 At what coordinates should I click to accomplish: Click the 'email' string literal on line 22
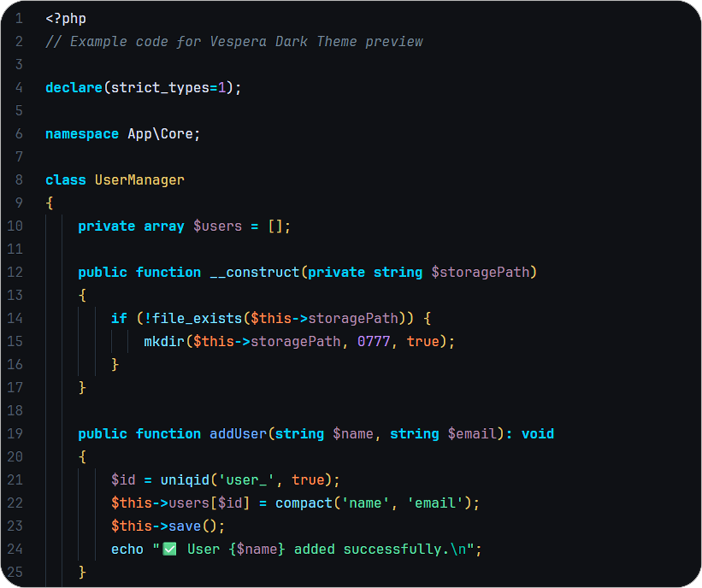435,503
